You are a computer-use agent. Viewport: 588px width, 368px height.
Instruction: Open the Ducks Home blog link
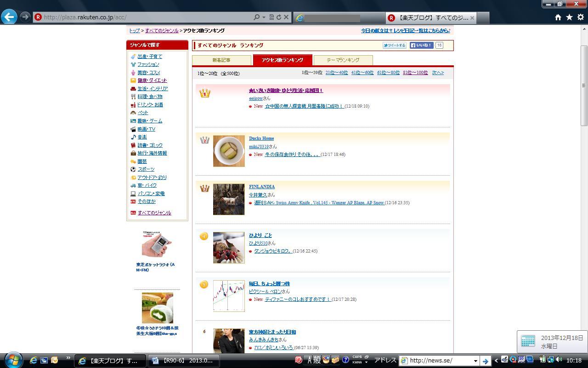click(x=261, y=138)
